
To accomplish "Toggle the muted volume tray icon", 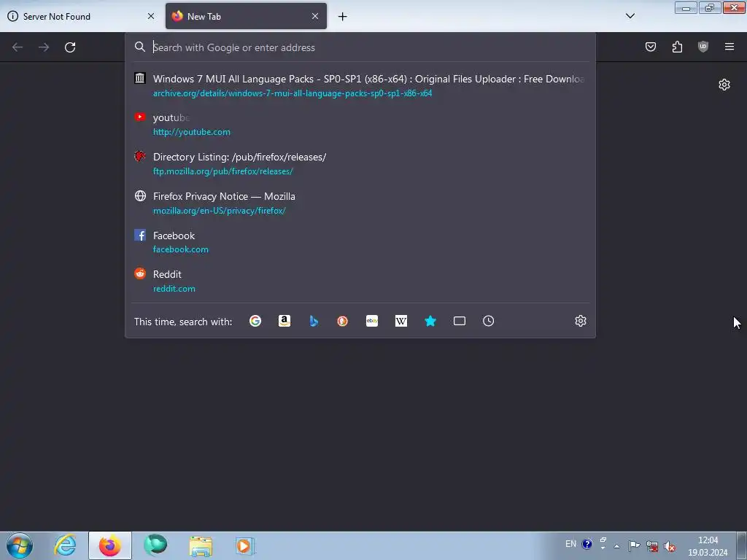I will click(x=670, y=546).
